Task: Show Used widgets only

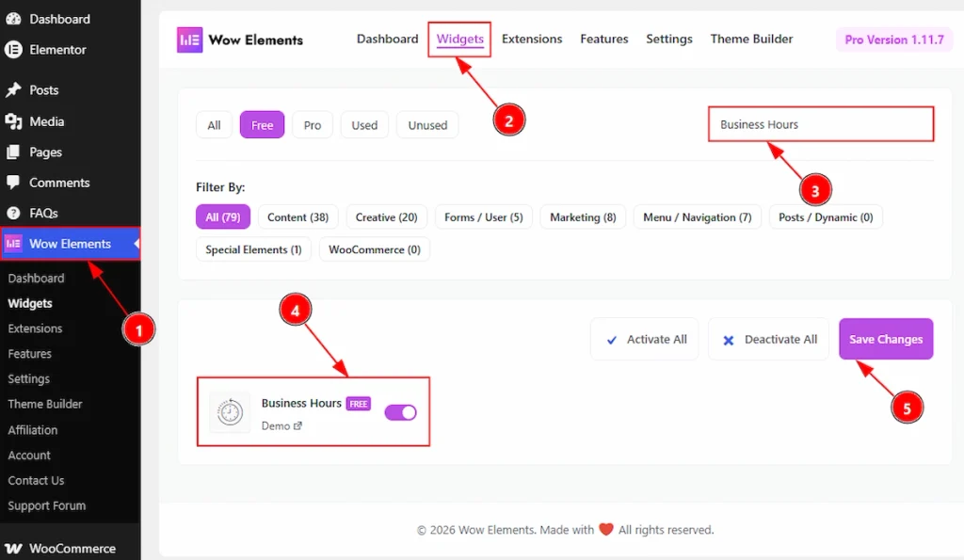Action: point(364,125)
